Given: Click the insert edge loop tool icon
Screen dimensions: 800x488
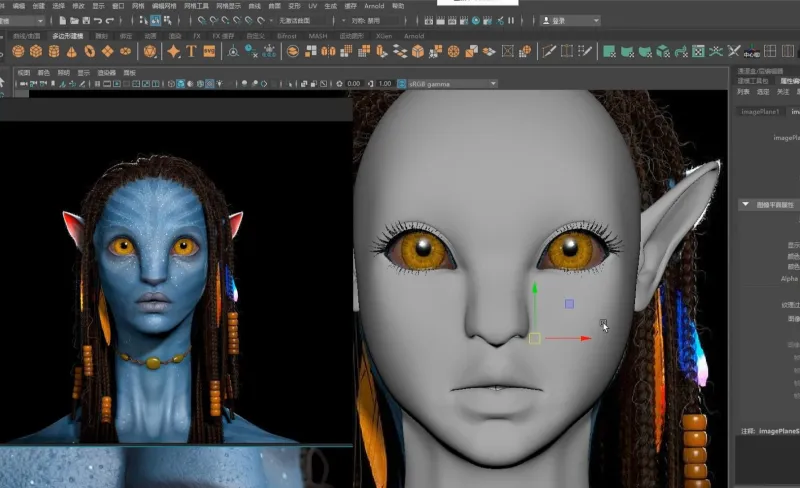Looking at the screenshot, I should (x=567, y=51).
